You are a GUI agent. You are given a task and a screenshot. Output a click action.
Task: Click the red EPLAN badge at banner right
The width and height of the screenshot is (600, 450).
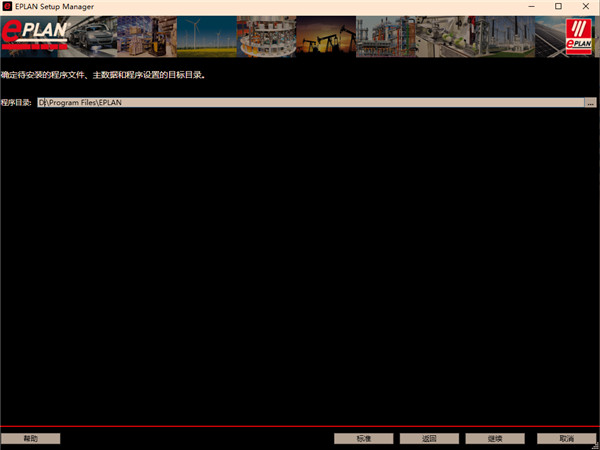tap(579, 37)
